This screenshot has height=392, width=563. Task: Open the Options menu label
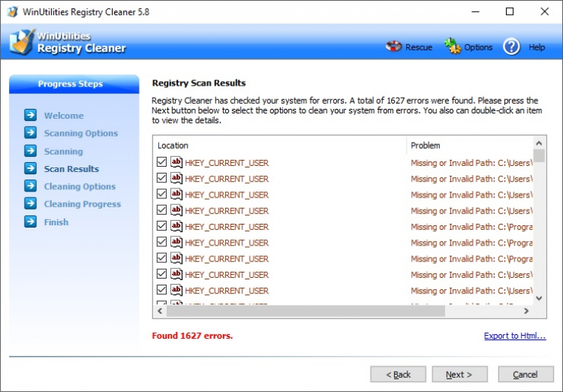(x=478, y=47)
